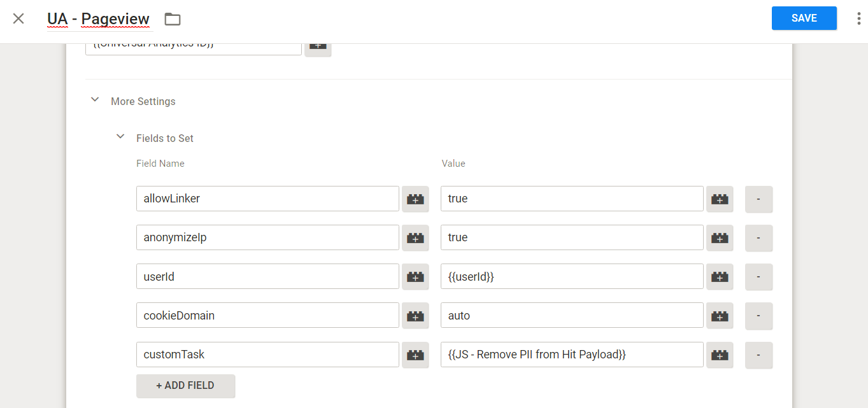This screenshot has width=868, height=408.
Task: Collapse the More Settings section
Action: point(96,101)
